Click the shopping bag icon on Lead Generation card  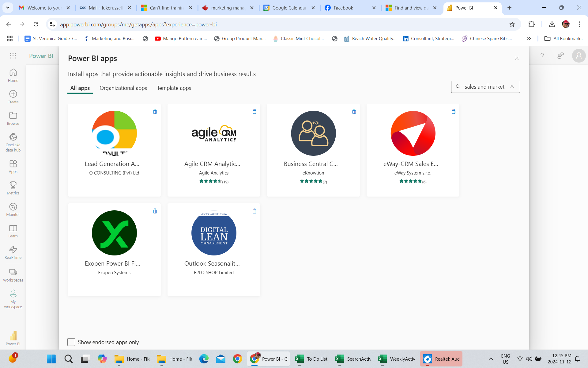(x=155, y=111)
